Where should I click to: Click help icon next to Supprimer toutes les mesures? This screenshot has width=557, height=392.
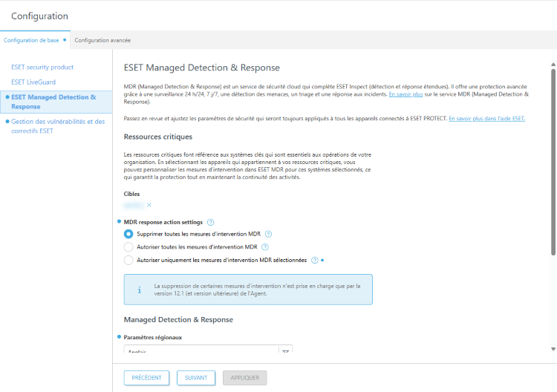coord(268,234)
